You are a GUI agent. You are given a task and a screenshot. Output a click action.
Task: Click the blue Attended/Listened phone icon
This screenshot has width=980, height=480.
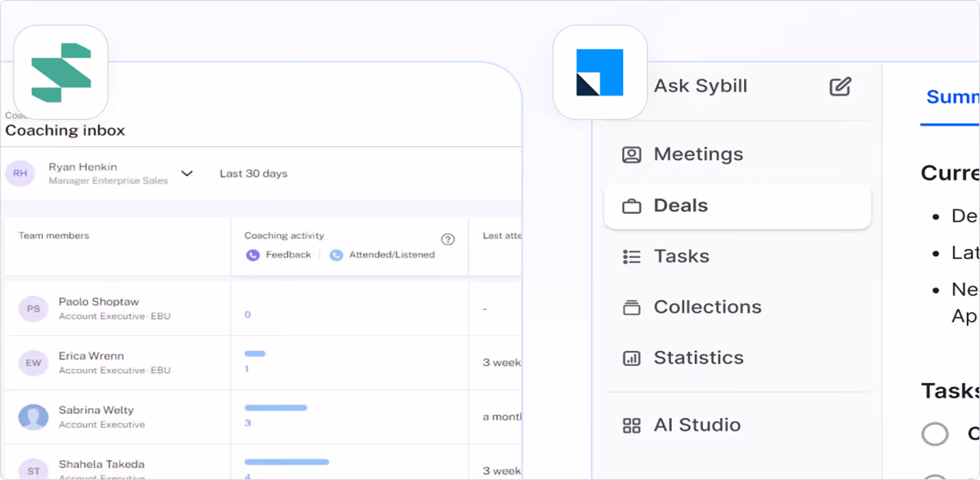336,255
